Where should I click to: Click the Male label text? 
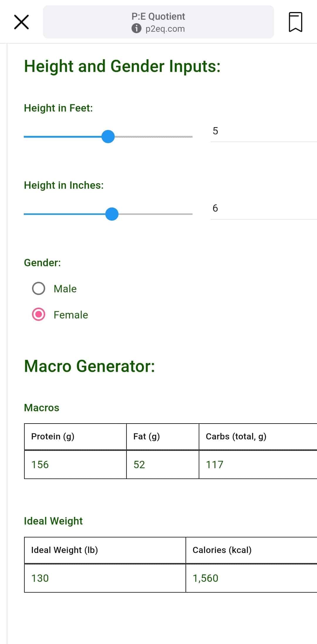tap(65, 289)
